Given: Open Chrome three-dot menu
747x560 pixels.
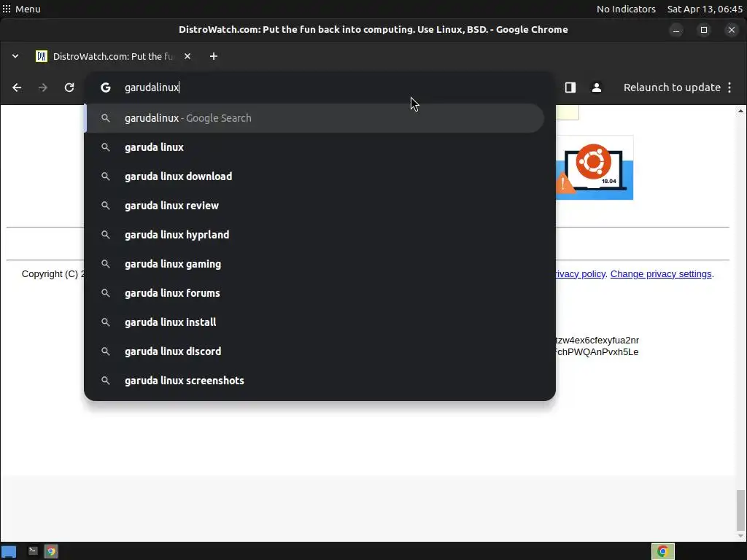Looking at the screenshot, I should point(729,87).
